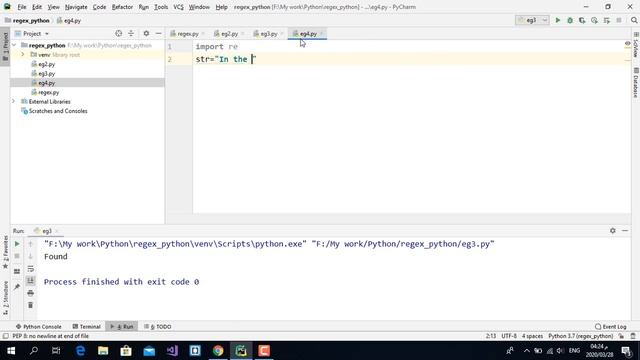This screenshot has width=640, height=360.
Task: Change the UTF-8 file encoding
Action: pyautogui.click(x=509, y=336)
